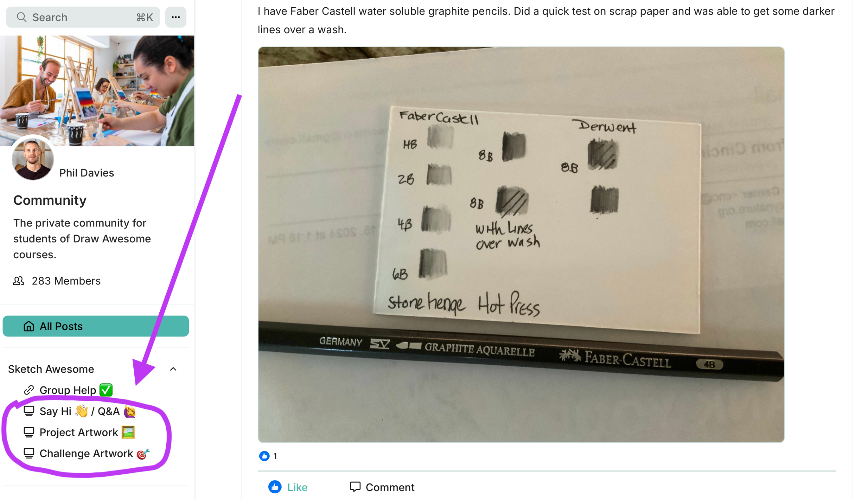Click into the Search field
868x500 pixels.
coord(83,17)
